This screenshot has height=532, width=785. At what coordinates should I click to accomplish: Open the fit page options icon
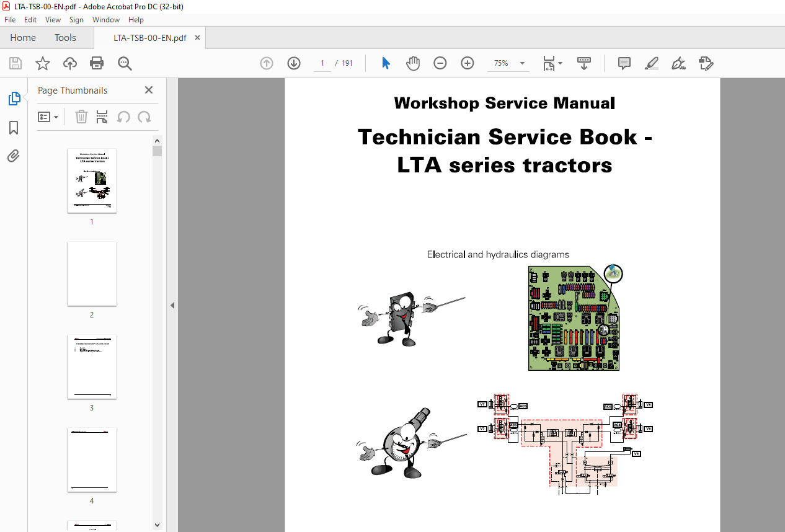[552, 63]
